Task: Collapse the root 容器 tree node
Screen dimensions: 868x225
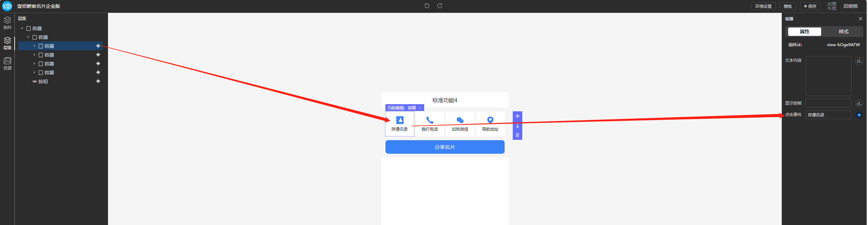Action: pyautogui.click(x=22, y=29)
